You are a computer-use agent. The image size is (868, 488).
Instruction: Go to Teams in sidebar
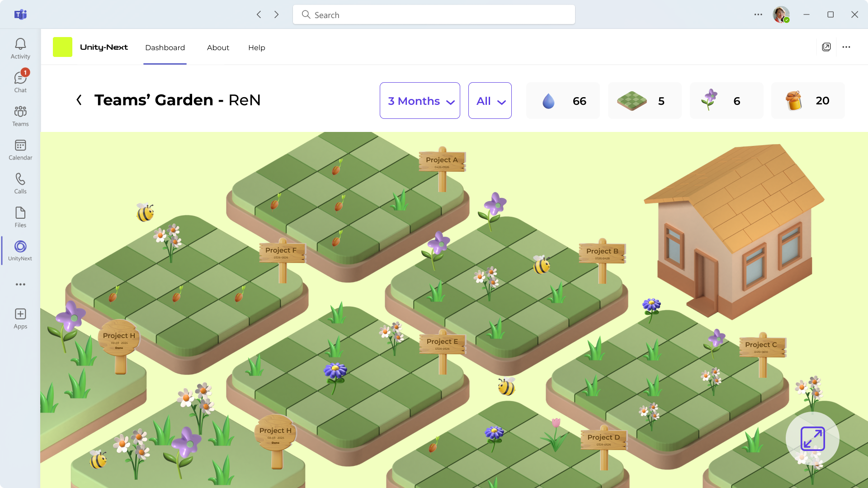click(20, 116)
